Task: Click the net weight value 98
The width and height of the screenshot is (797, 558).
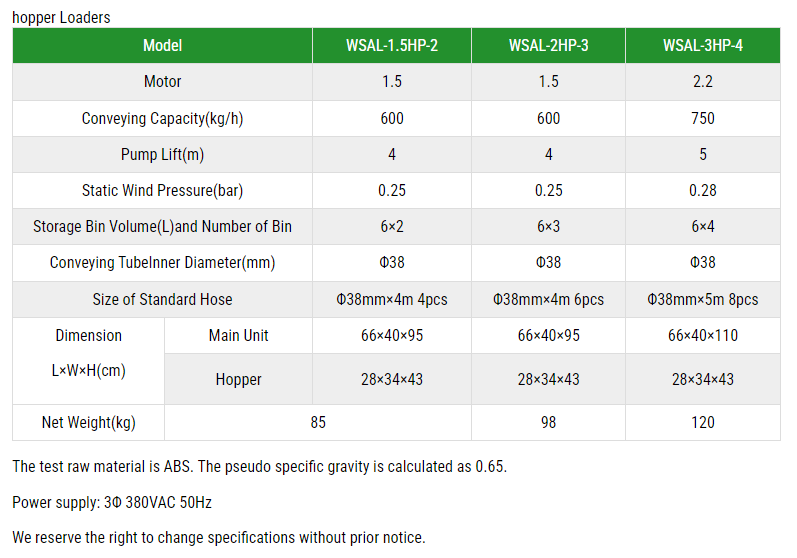Action: 548,423
